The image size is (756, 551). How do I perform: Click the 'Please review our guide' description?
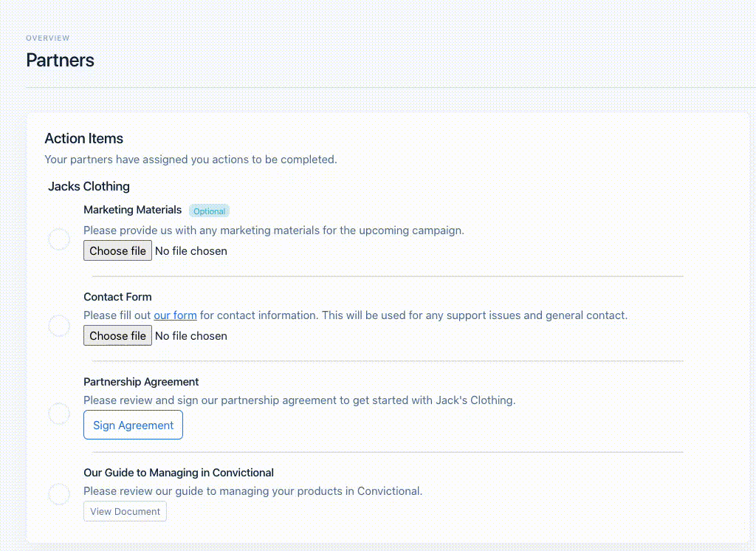click(252, 490)
